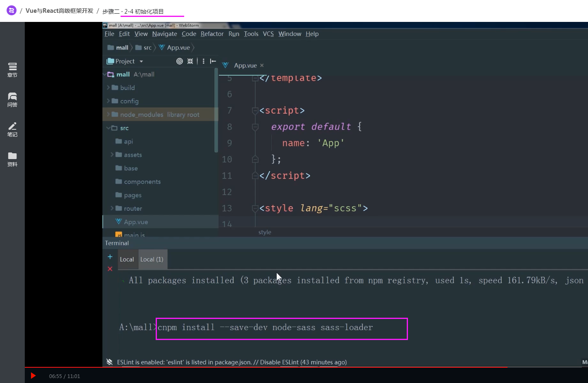Screen dimensions: 588x383
Task: Click the Terminal panel title
Action: [117, 243]
